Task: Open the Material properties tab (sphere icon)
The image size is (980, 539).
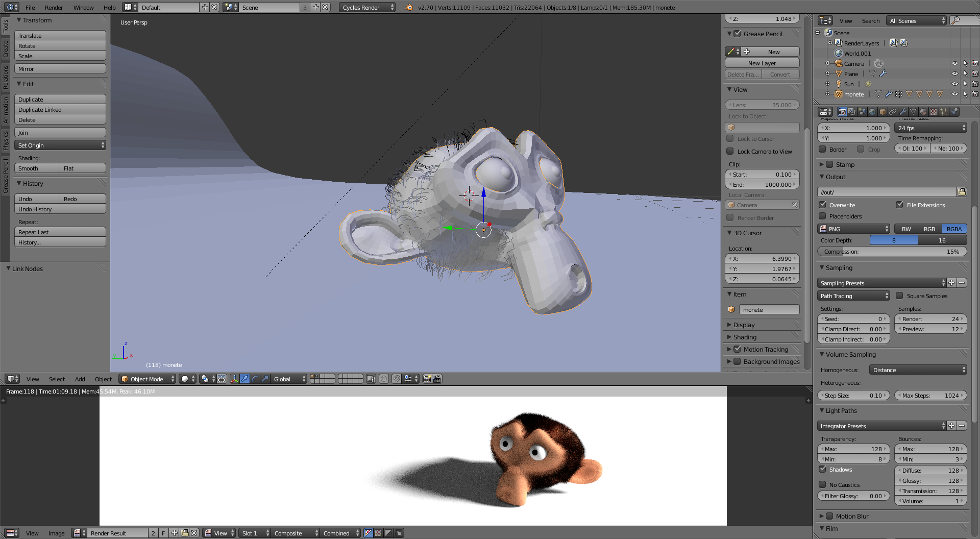Action: click(923, 112)
